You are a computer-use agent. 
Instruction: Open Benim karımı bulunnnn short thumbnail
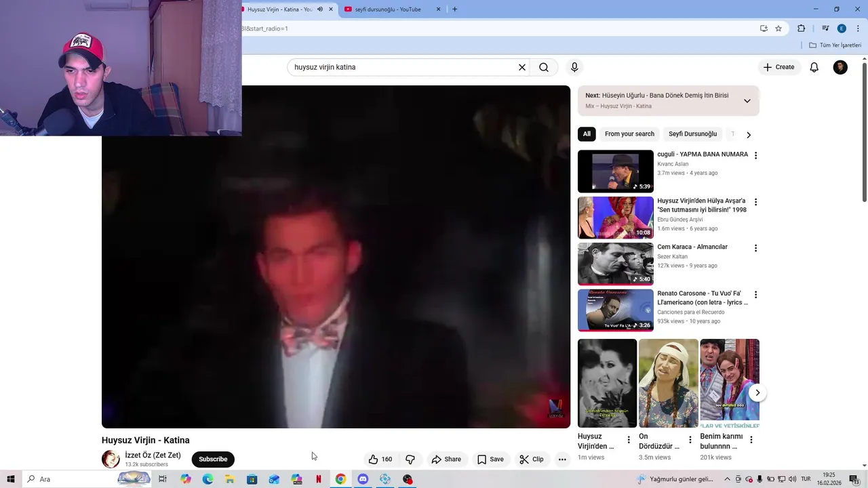[730, 384]
